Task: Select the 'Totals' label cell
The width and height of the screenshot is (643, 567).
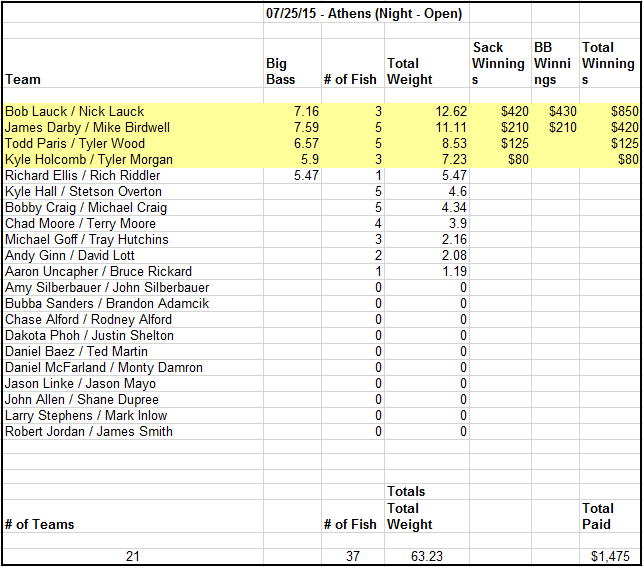Action: [406, 491]
